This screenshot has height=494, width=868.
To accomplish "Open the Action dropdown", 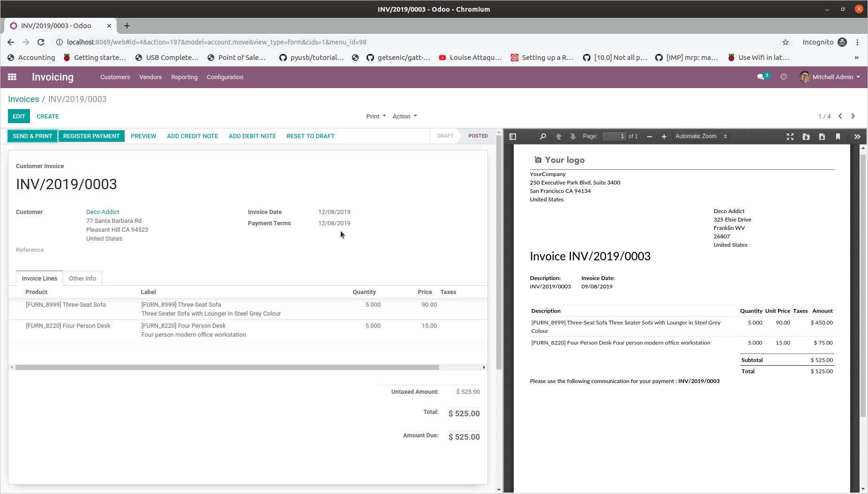I will click(405, 116).
